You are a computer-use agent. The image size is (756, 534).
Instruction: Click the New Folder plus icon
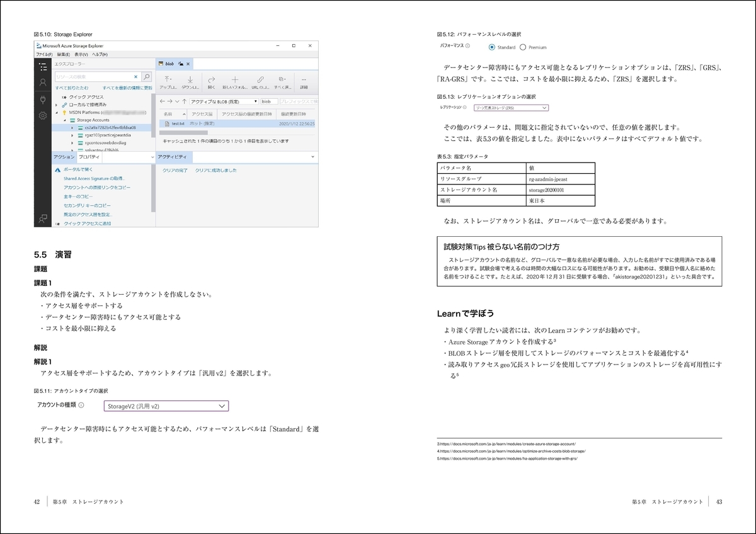[235, 80]
